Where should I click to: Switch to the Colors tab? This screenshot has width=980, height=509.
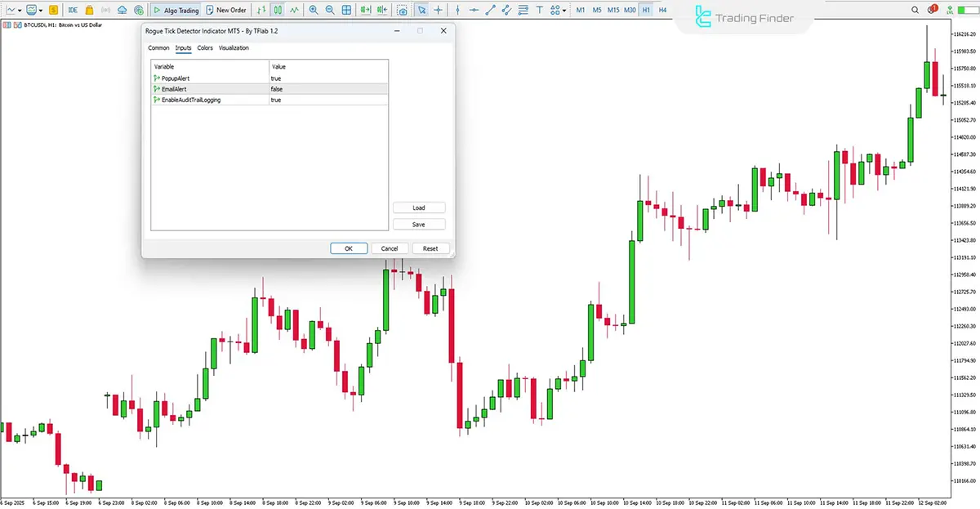[204, 47]
